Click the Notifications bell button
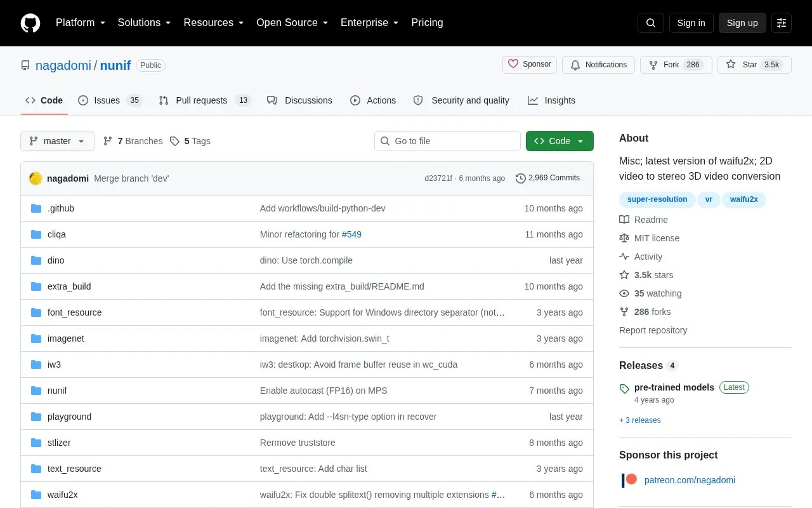Screen dimensions: 812x508 [x=598, y=65]
